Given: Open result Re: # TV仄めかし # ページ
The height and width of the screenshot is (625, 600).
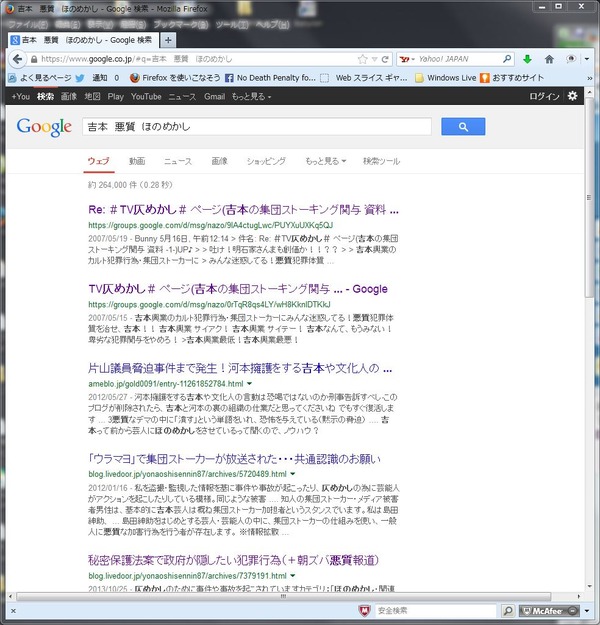Looking at the screenshot, I should pyautogui.click(x=243, y=210).
